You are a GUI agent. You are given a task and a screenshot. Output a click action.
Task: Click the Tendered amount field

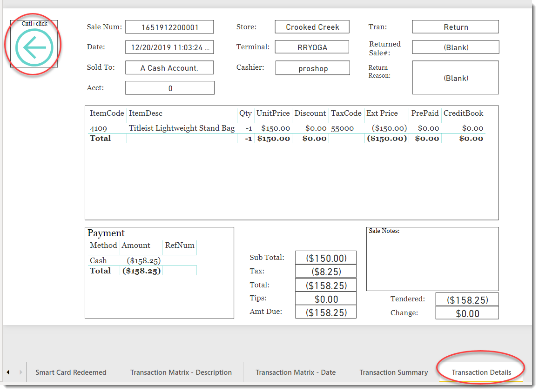[467, 299]
